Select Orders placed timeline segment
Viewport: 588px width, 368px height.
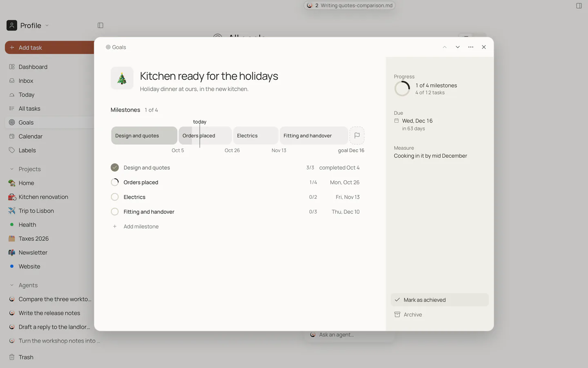[x=205, y=135]
